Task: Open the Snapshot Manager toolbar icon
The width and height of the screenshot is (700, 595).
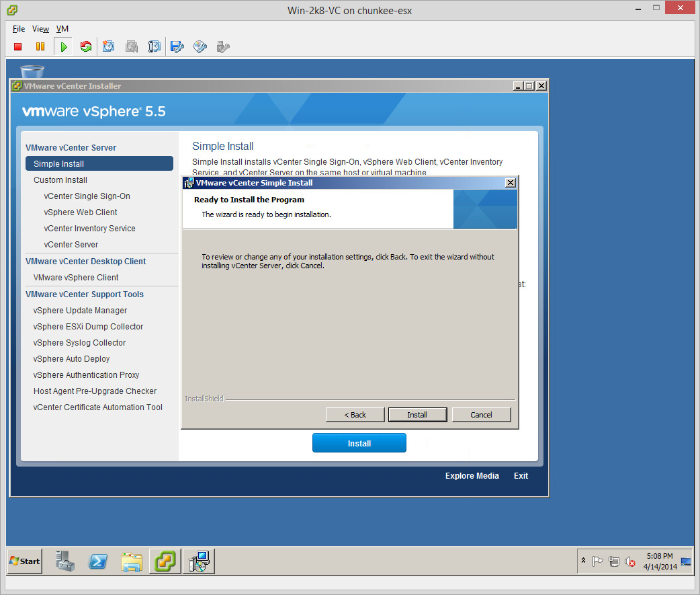Action: [155, 46]
